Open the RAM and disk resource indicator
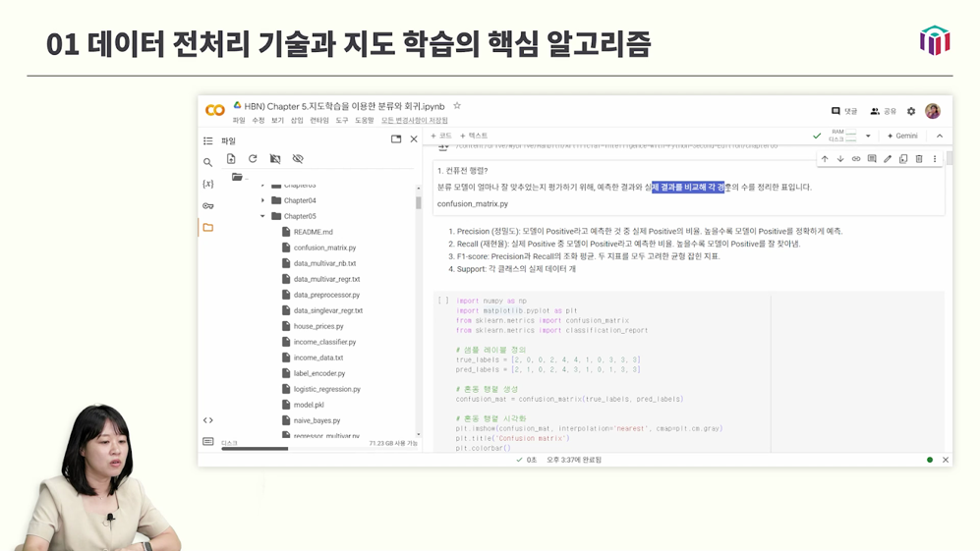Image resolution: width=980 pixels, height=551 pixels. [x=842, y=136]
